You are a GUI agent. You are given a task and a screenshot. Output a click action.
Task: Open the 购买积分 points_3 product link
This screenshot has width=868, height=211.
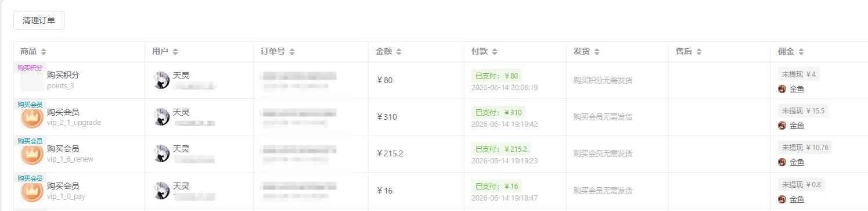click(x=63, y=75)
